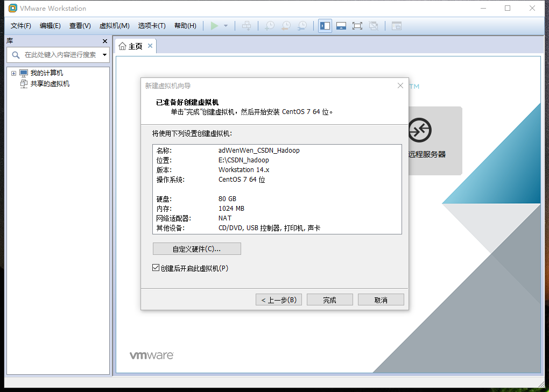549x392 pixels.
Task: Click the manage snapshots icon
Action: 302,26
